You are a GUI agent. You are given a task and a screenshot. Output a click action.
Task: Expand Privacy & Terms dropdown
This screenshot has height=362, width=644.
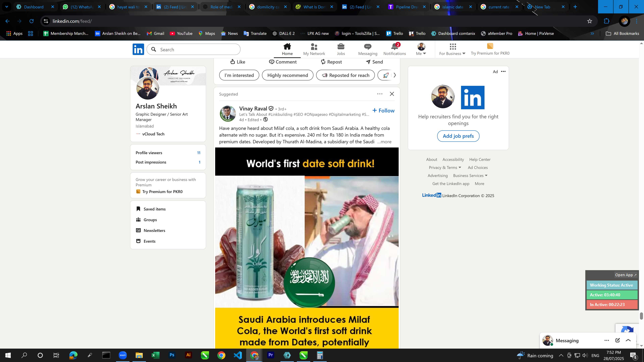[445, 168]
